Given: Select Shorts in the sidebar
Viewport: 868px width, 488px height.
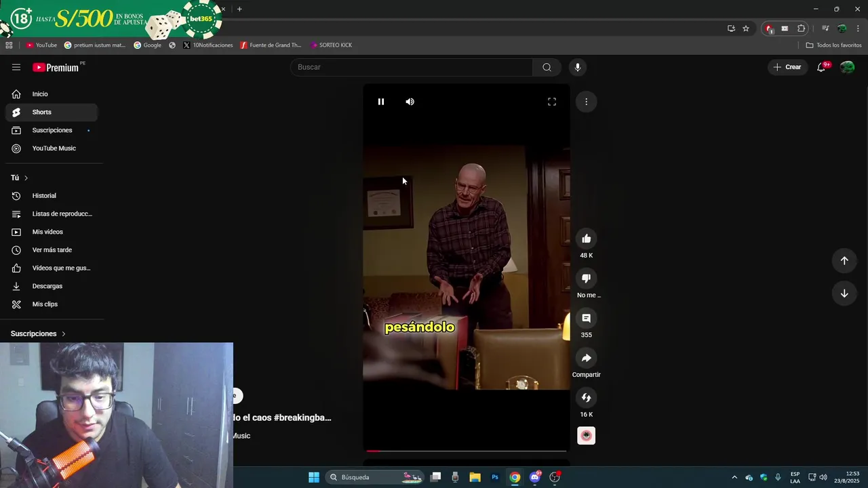Looking at the screenshot, I should click(52, 112).
